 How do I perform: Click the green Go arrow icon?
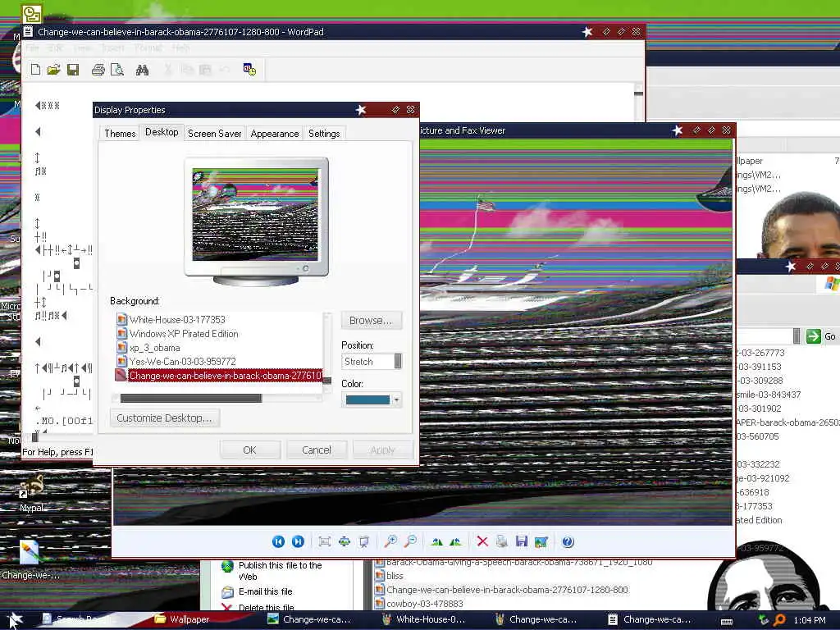(813, 336)
